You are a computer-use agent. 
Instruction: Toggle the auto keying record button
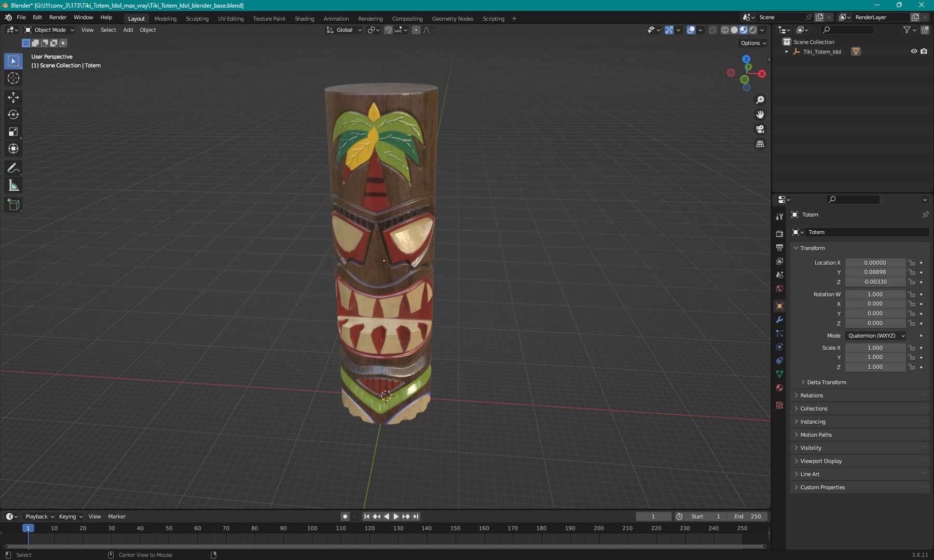click(345, 516)
